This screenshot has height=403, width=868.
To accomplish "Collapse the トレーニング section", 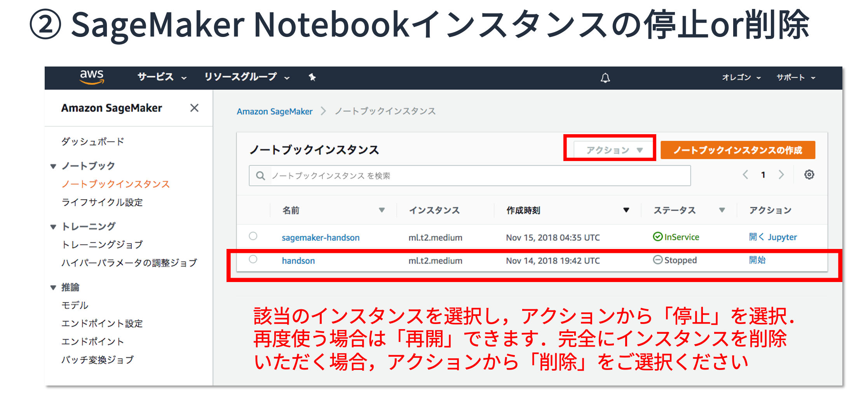I will tap(53, 227).
